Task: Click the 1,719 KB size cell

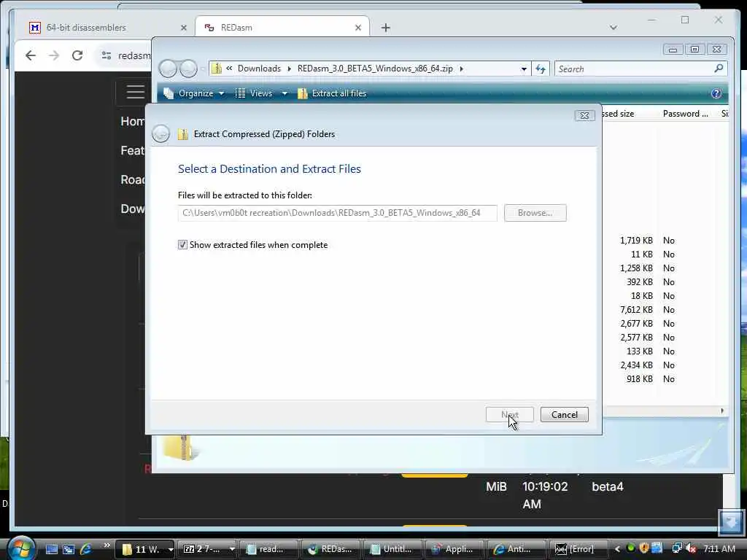Action: coord(636,241)
